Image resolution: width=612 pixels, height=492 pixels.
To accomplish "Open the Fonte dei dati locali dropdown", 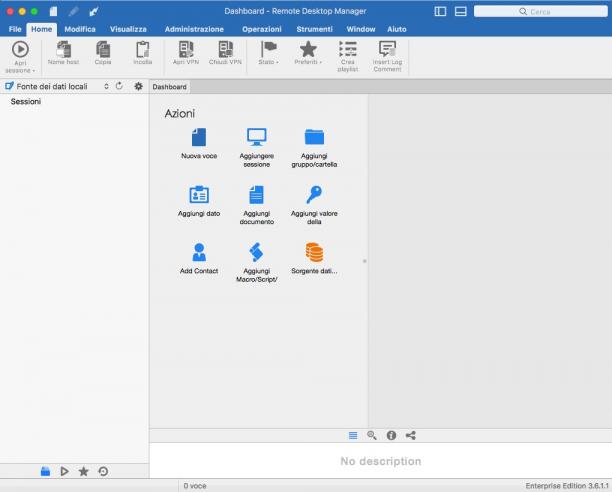I will coord(57,86).
